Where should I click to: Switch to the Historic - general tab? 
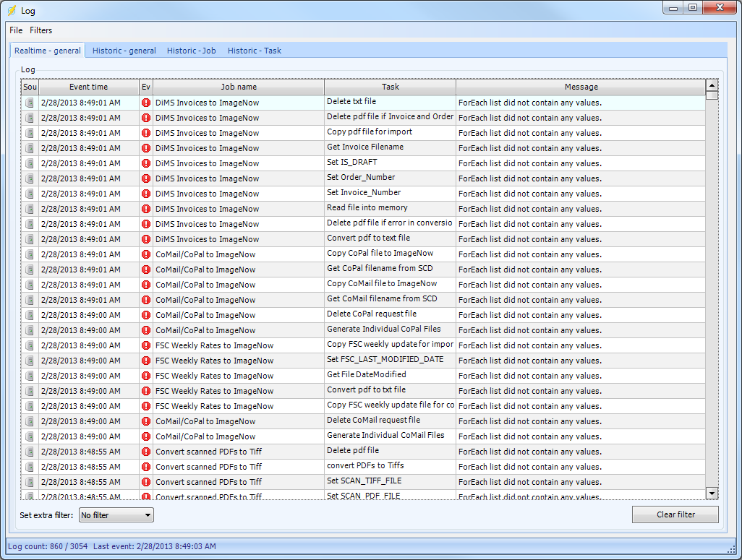pos(124,51)
